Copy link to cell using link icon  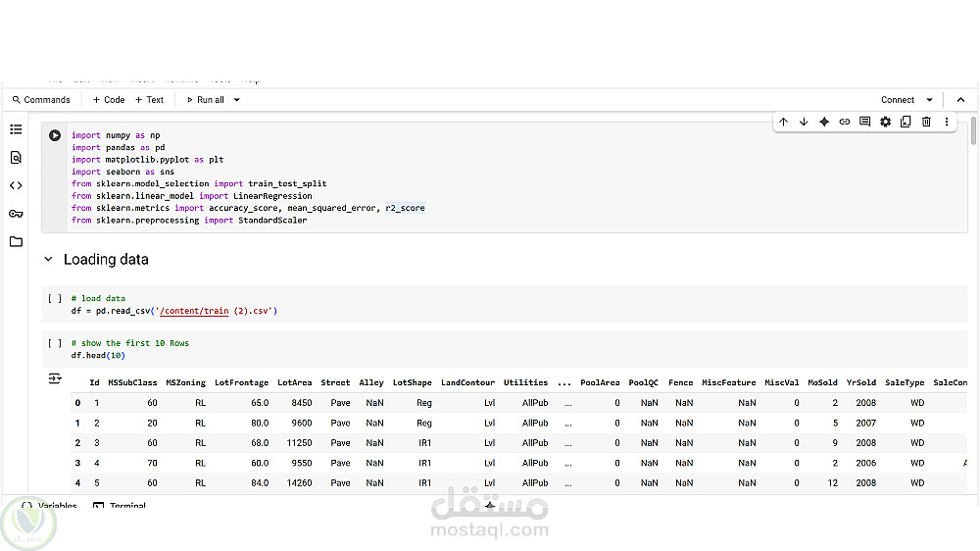[845, 122]
